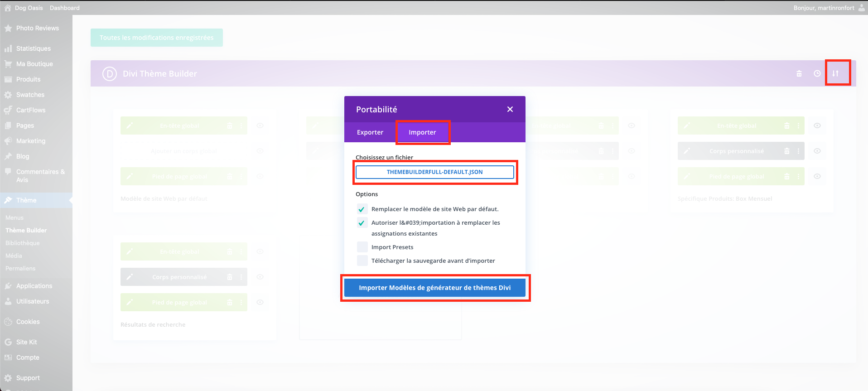Edit Corps personnalisé pencil in Box Mensuel template
This screenshot has height=391, width=868.
[687, 151]
